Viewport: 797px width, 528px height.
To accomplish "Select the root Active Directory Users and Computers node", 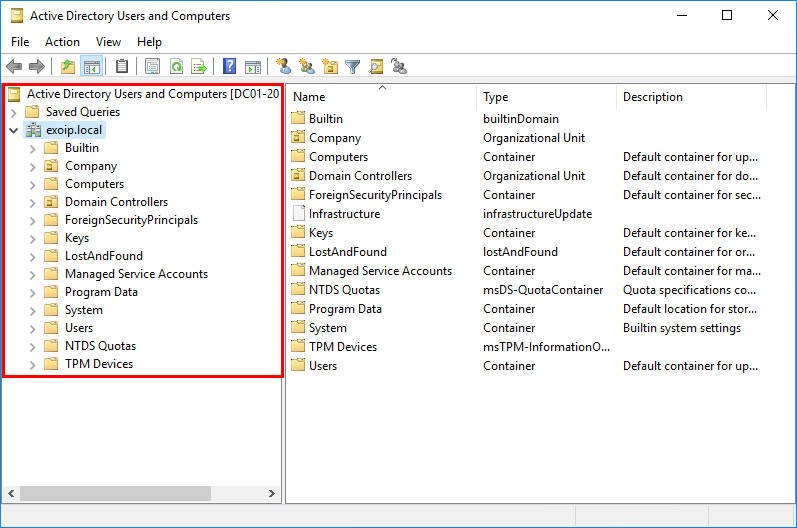I will [152, 94].
